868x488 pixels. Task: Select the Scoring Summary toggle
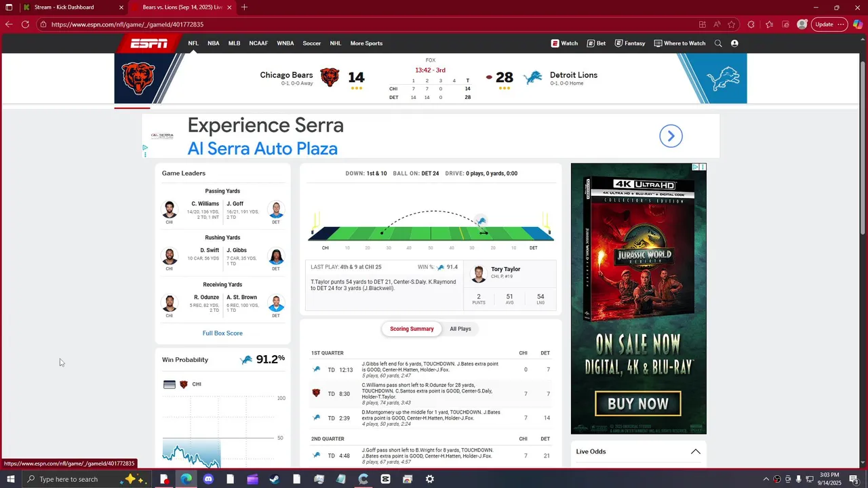click(412, 329)
